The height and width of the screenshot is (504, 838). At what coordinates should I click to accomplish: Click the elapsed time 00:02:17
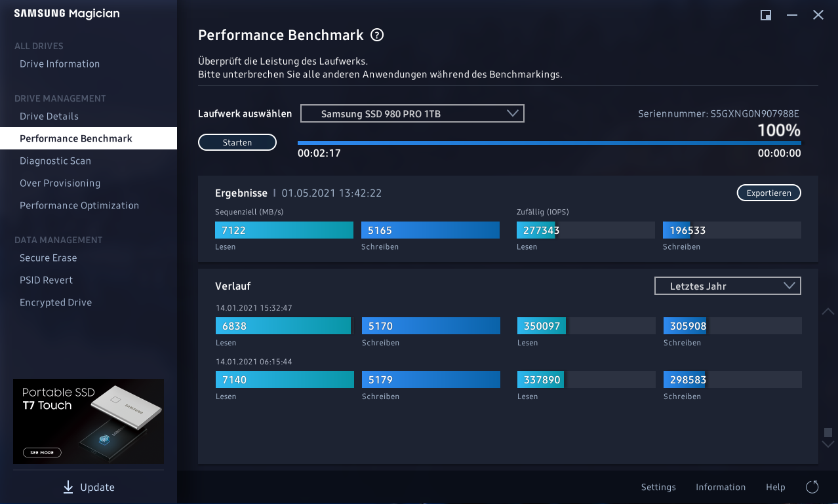tap(319, 153)
